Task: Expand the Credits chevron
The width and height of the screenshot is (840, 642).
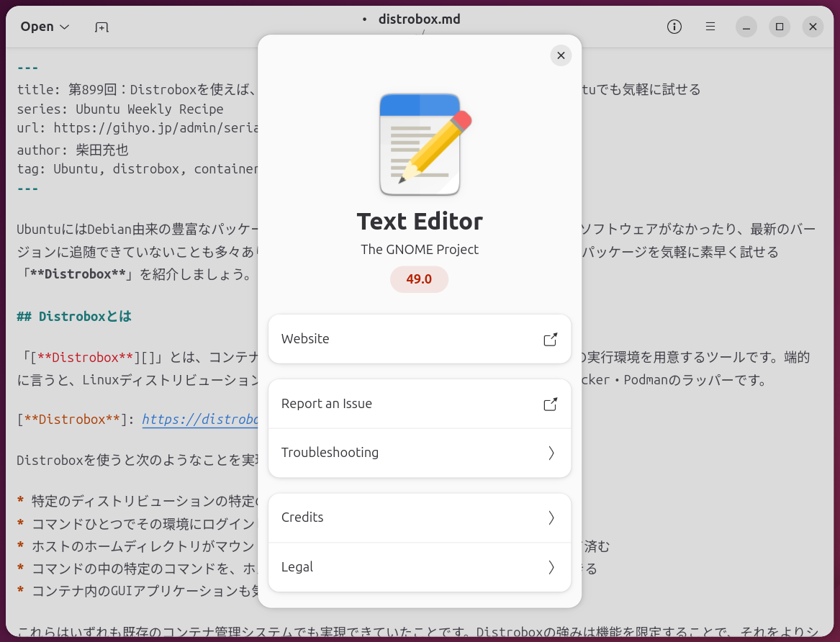Action: [551, 517]
